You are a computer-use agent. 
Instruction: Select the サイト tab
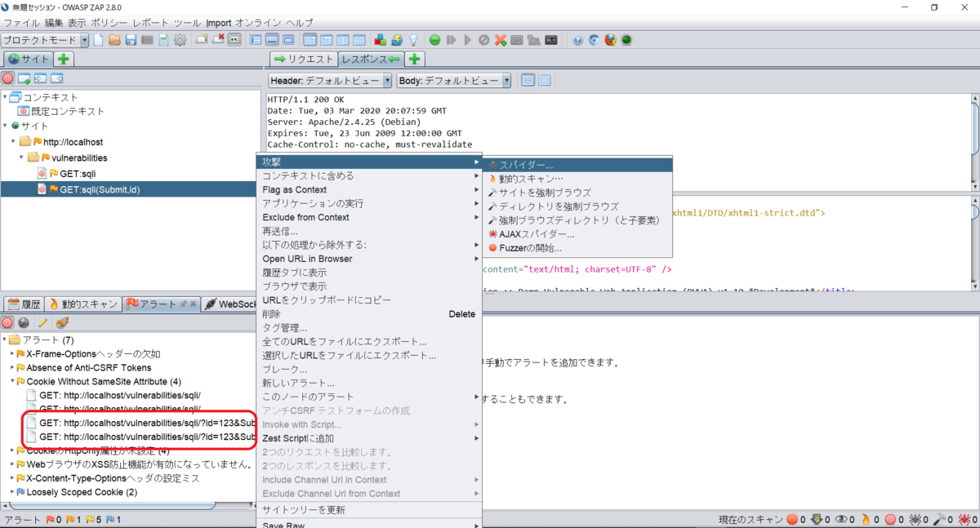(x=29, y=60)
